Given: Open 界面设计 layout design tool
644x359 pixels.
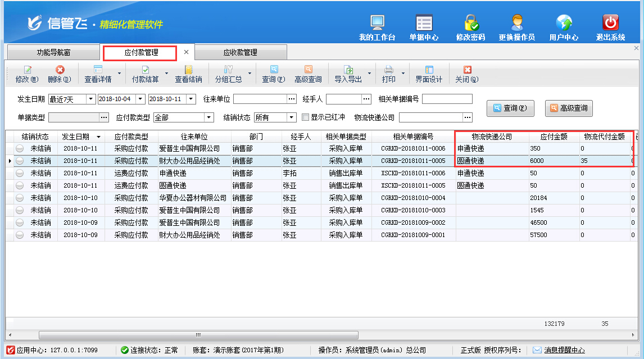Looking at the screenshot, I should tap(429, 70).
